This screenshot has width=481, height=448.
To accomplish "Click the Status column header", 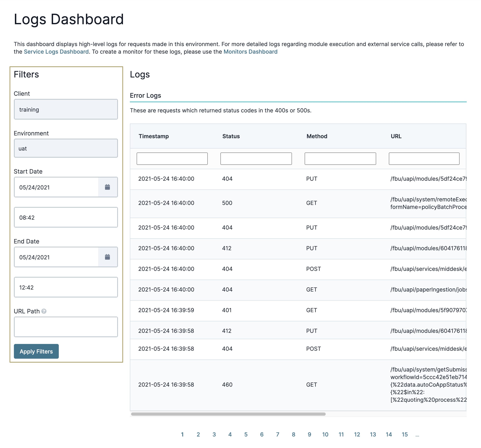I will (231, 136).
